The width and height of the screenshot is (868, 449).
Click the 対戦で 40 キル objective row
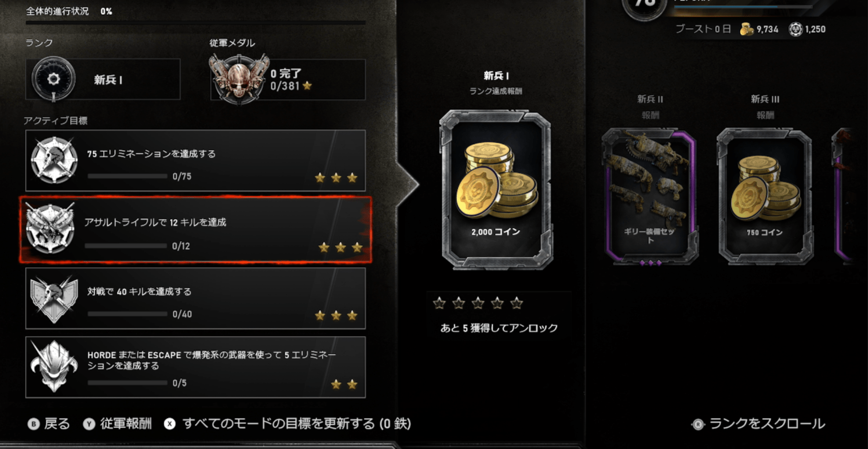(196, 299)
